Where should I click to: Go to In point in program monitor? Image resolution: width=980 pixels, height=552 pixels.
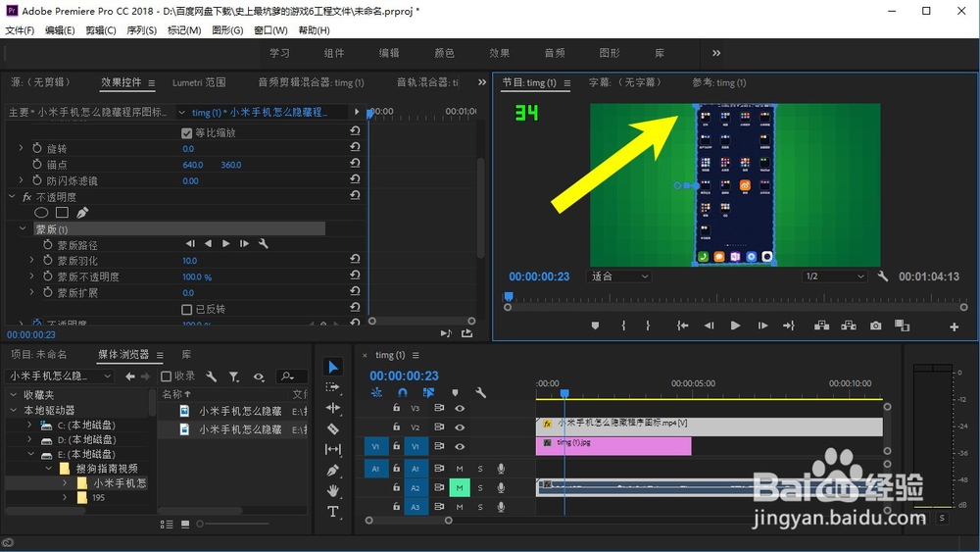682,326
